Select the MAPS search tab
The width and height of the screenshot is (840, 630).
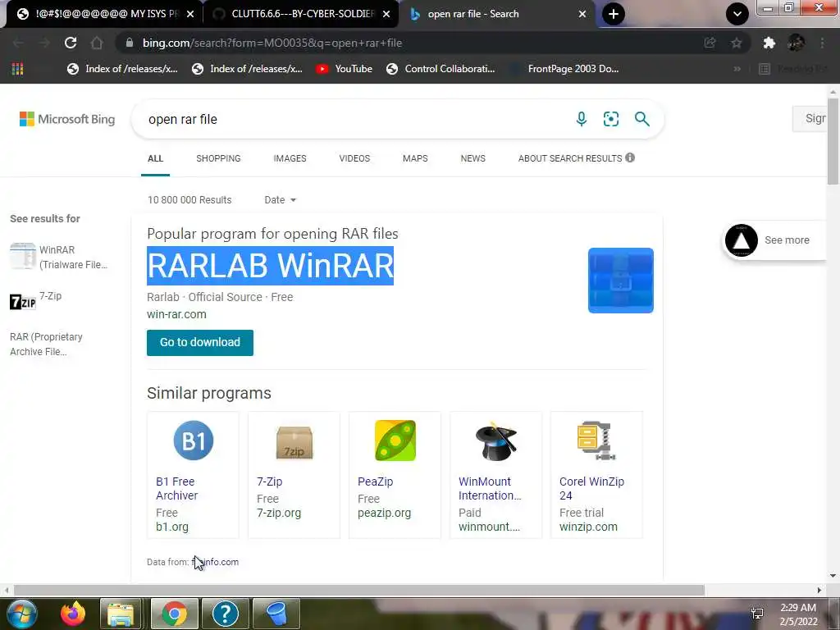[x=415, y=158]
